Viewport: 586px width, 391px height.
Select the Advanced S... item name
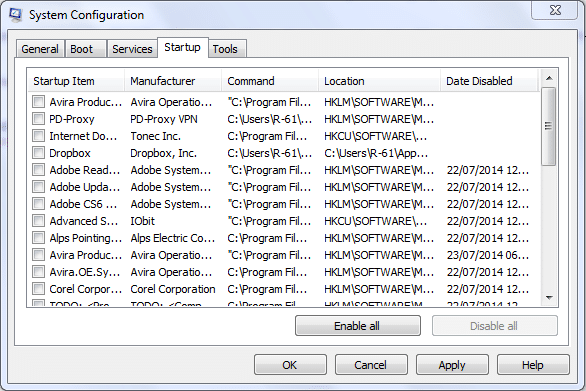tap(84, 221)
